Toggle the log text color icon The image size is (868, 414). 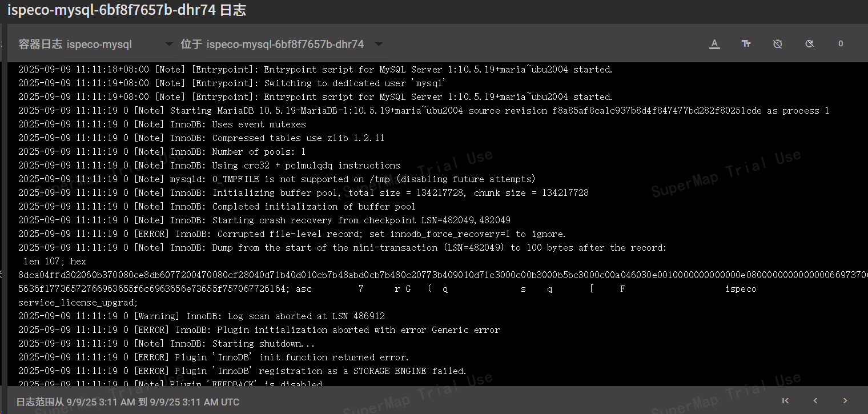point(714,44)
